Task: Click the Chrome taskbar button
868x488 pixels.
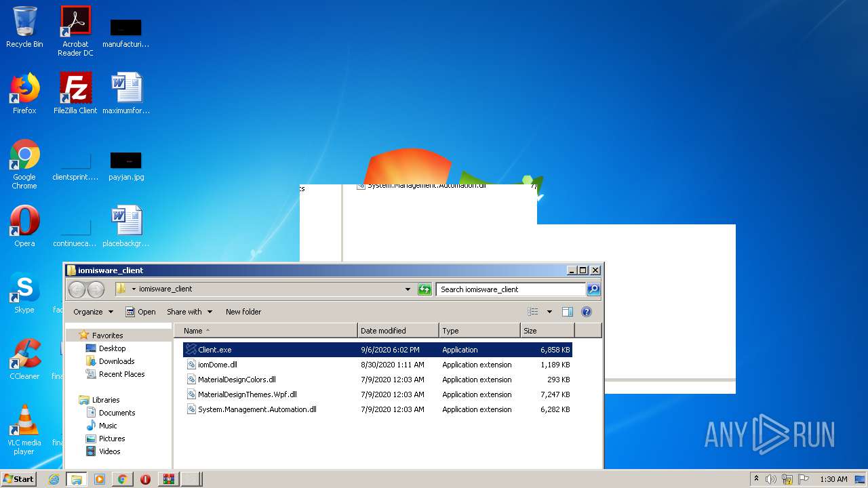Action: pos(122,479)
